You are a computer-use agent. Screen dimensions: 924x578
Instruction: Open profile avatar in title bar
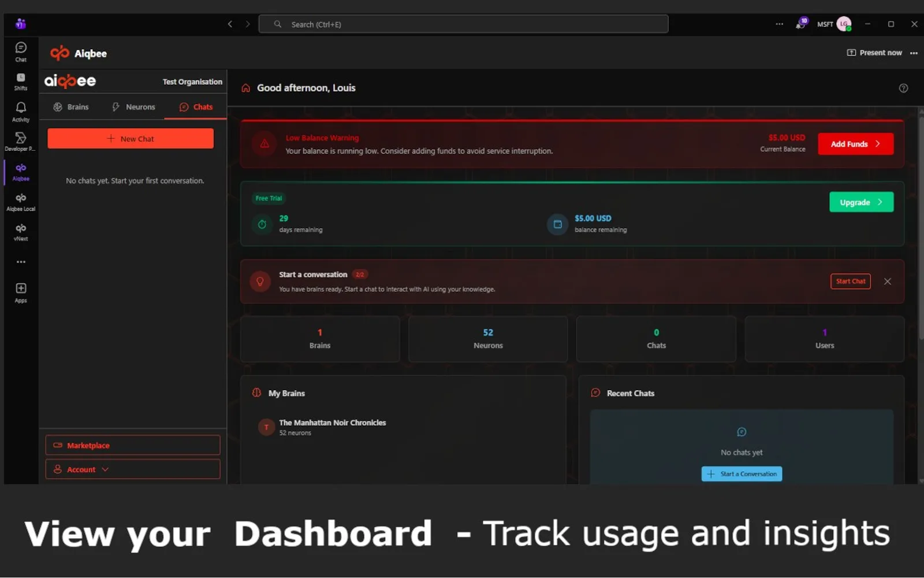point(844,24)
